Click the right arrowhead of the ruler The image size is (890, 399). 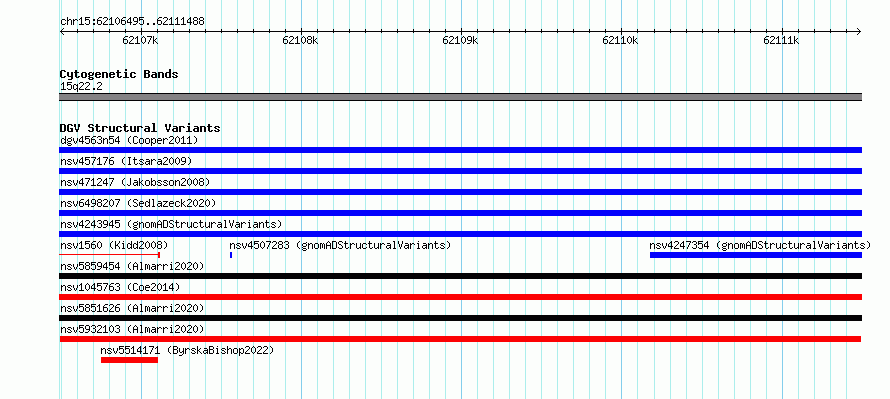point(859,31)
